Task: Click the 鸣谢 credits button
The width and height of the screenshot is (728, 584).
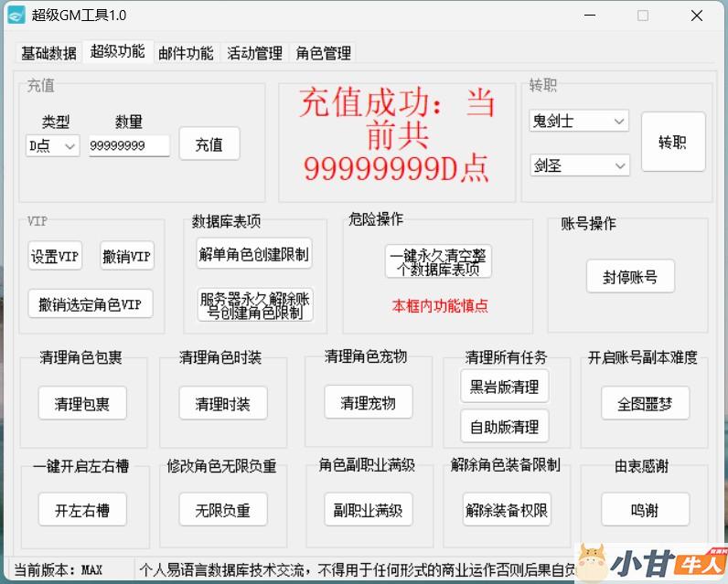Action: click(644, 510)
